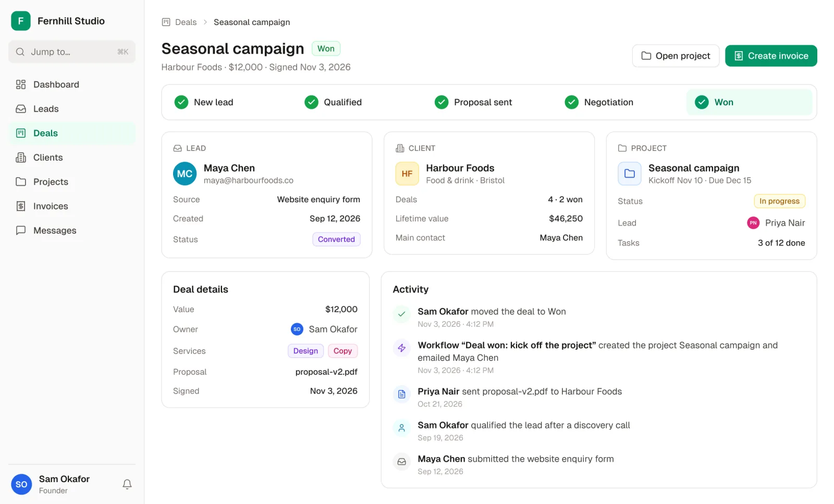Click the Dashboard grid icon in sidebar
Screen dimensions: 834x504
click(21, 84)
